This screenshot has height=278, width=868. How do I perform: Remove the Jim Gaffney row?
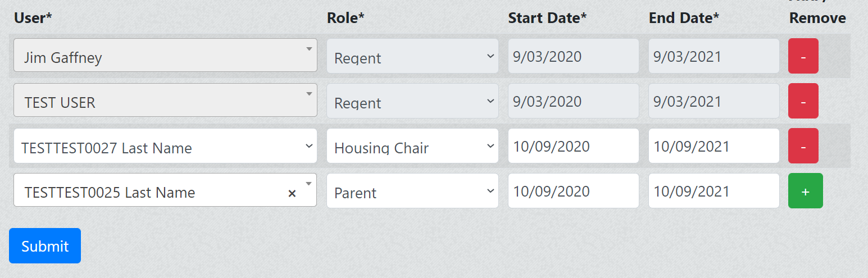[803, 56]
